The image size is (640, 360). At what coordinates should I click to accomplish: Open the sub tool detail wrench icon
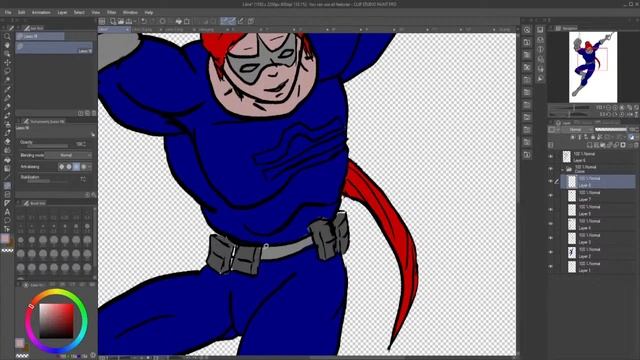[94, 195]
